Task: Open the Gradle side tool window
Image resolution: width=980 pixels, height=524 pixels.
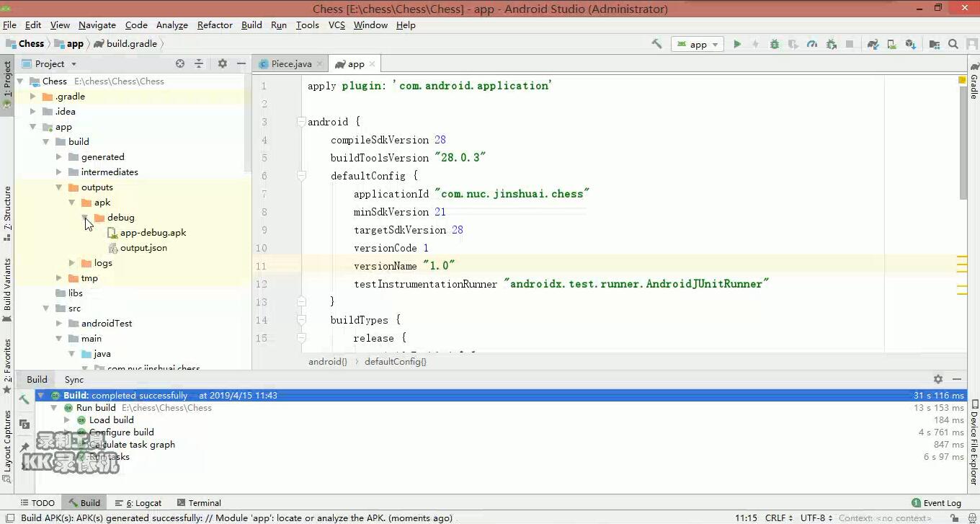Action: [x=974, y=81]
